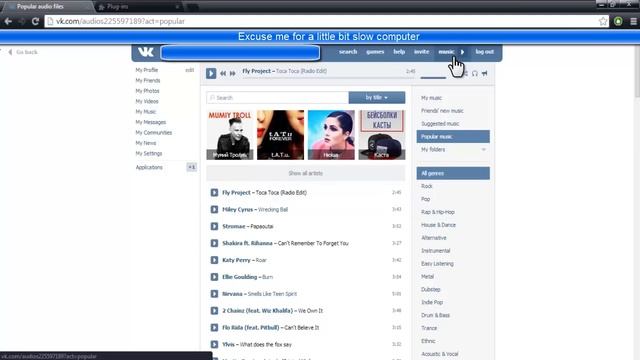Seek on the Toca Toca progress bar
The width and height of the screenshot is (640, 360).
pos(329,78)
